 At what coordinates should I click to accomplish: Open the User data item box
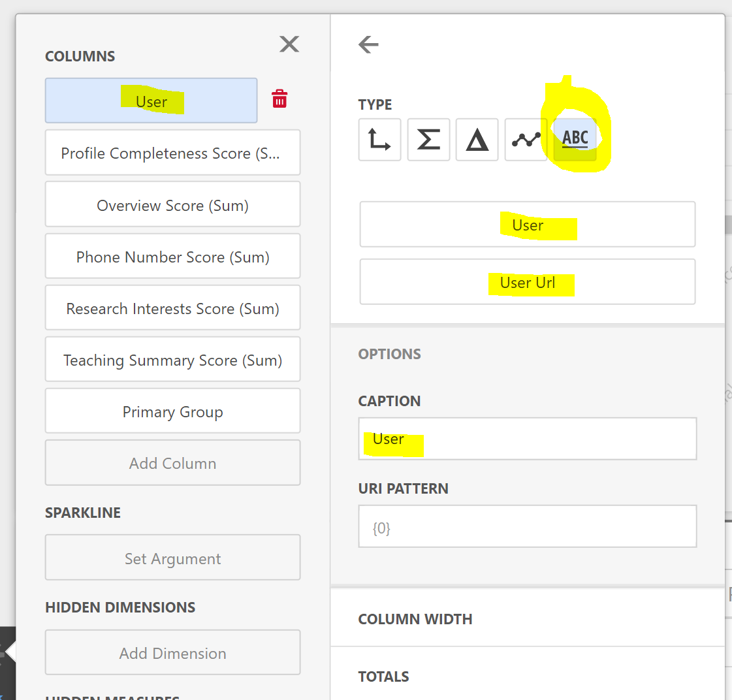pos(528,225)
